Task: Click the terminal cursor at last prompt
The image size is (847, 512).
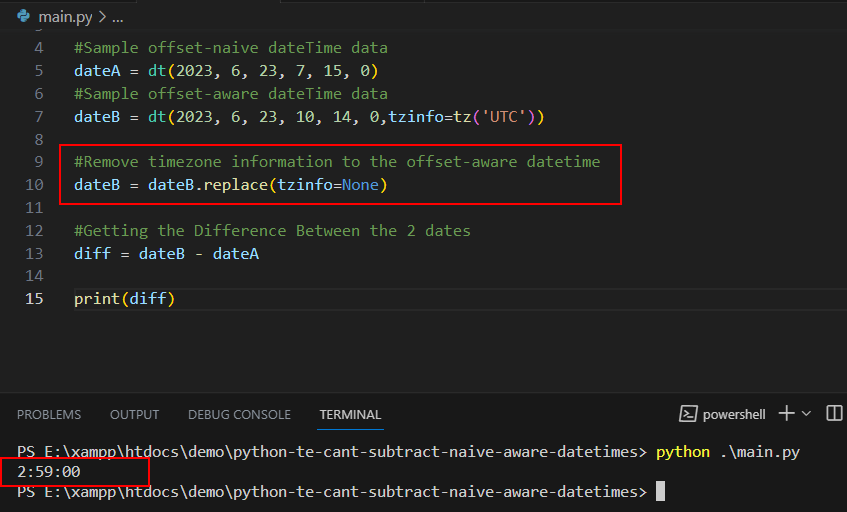Action: [660, 491]
